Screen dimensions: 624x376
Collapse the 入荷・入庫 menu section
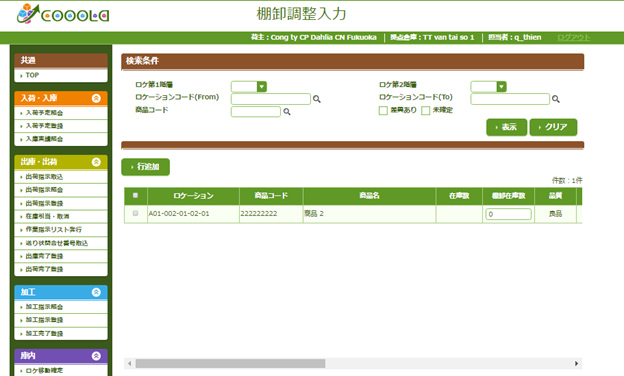pyautogui.click(x=96, y=98)
